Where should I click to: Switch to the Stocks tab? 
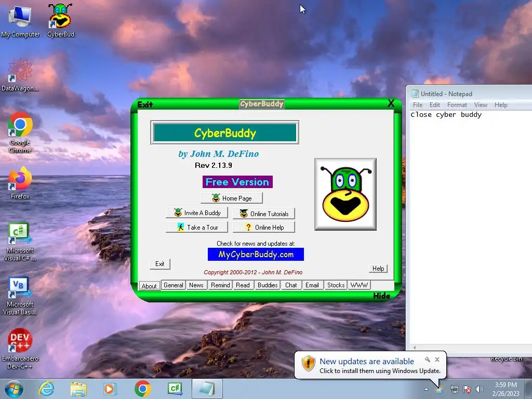[336, 285]
